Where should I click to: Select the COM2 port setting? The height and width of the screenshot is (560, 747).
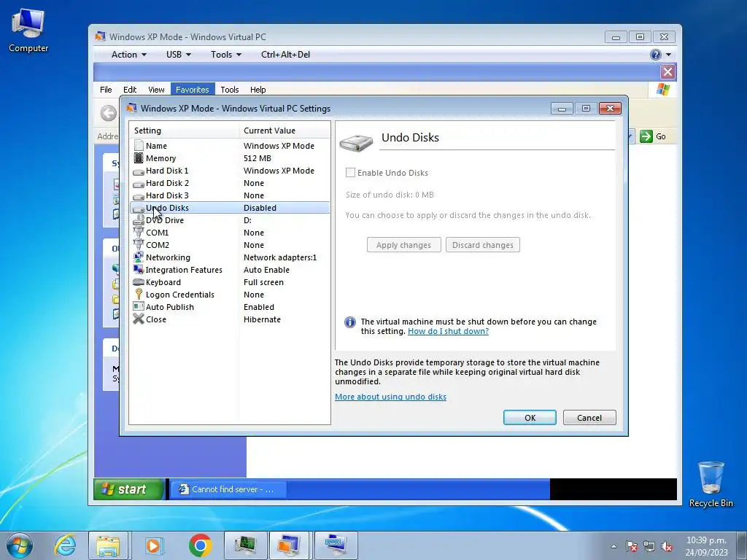point(230,245)
